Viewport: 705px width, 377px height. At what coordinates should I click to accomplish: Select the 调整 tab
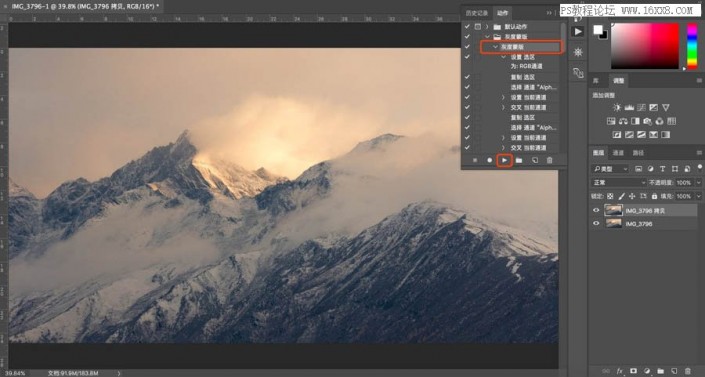(x=619, y=81)
